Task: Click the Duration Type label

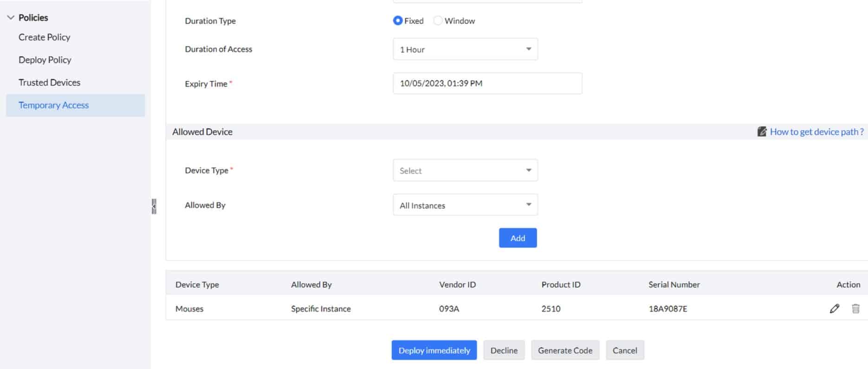Action: [210, 21]
